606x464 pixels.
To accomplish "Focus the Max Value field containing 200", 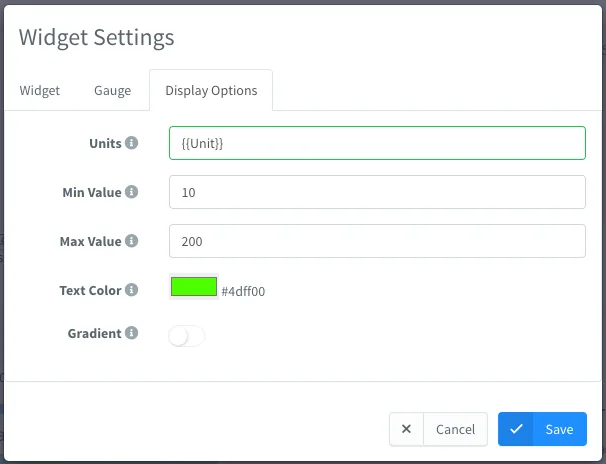I will (377, 241).
